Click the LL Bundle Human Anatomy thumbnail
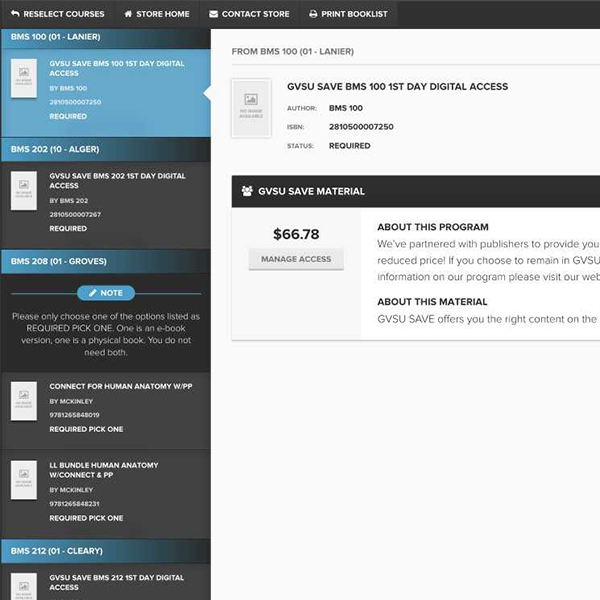 pos(24,480)
